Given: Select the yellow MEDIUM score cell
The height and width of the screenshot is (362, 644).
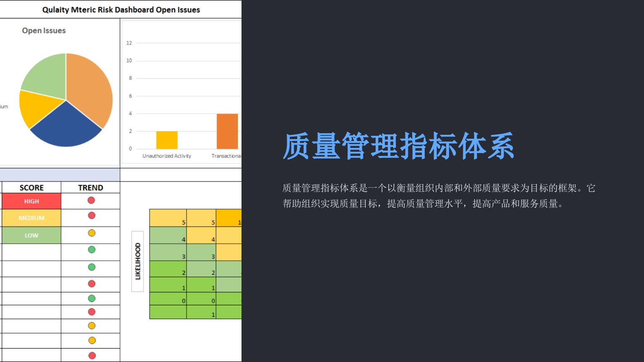Looking at the screenshot, I should (31, 218).
